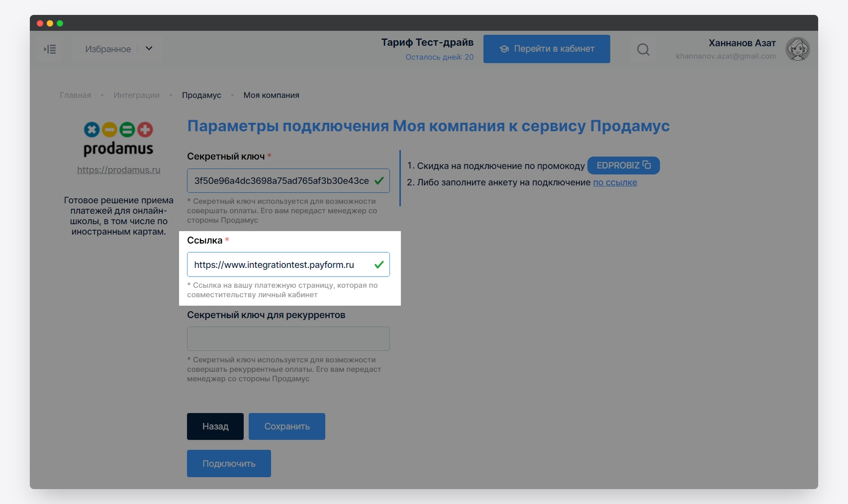Image resolution: width=848 pixels, height=504 pixels.
Task: Navigate to Интеграции breadcrumb
Action: pos(136,95)
